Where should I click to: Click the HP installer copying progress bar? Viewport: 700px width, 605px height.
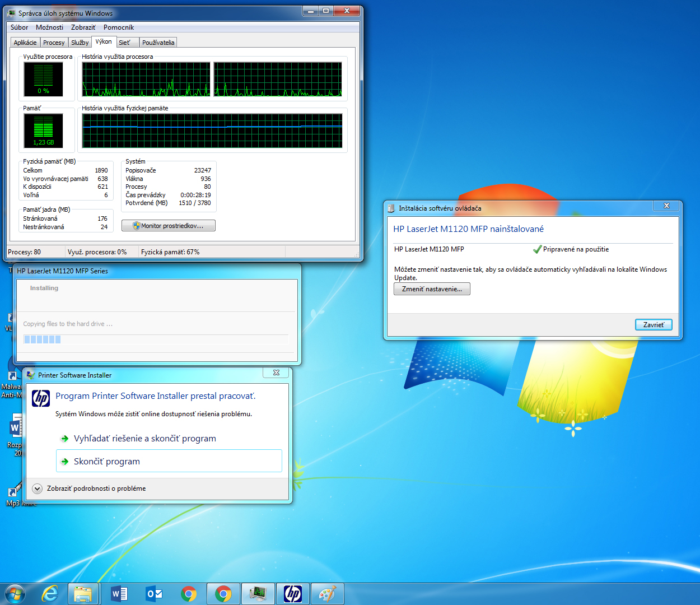coord(156,339)
